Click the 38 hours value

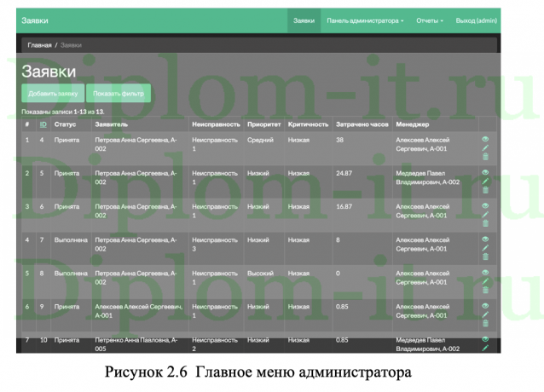point(339,140)
